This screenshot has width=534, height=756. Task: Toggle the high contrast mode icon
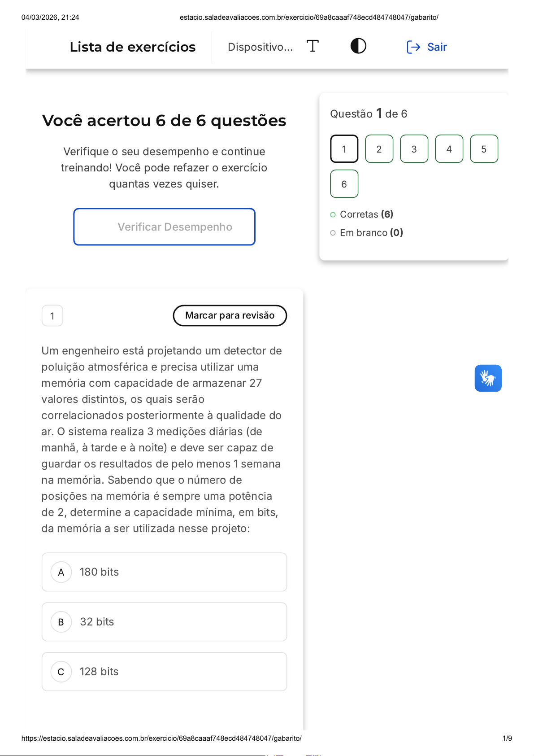coord(358,46)
